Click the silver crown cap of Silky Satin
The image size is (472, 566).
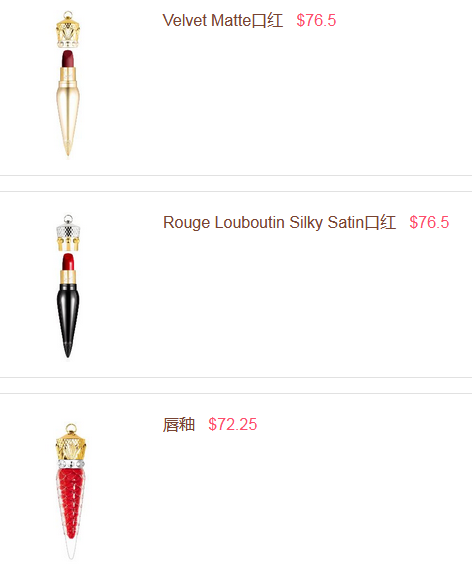point(68,233)
